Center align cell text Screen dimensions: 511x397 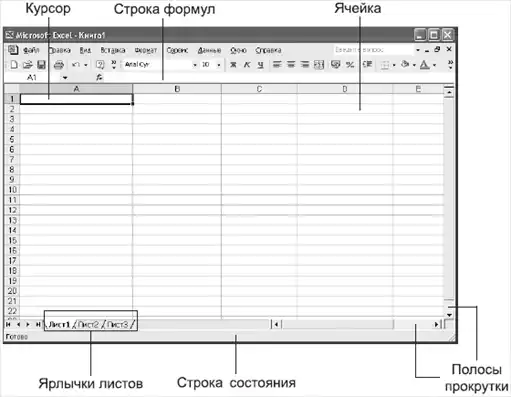point(291,65)
